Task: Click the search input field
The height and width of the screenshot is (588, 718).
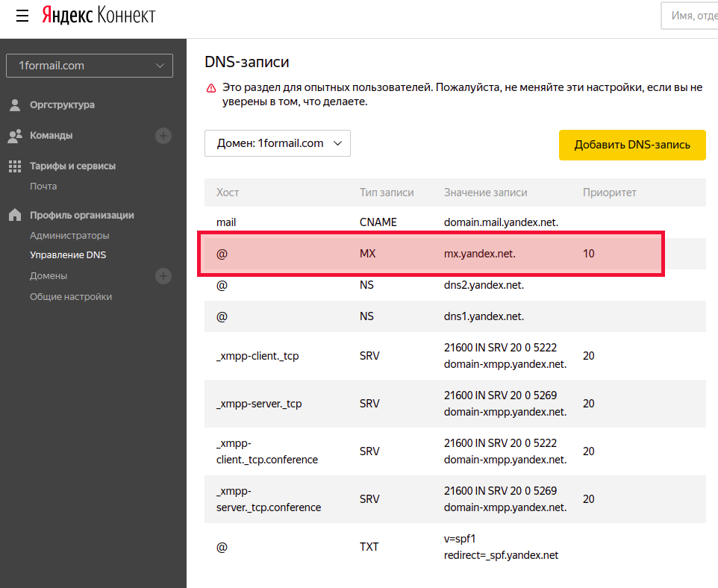Action: coord(690,16)
